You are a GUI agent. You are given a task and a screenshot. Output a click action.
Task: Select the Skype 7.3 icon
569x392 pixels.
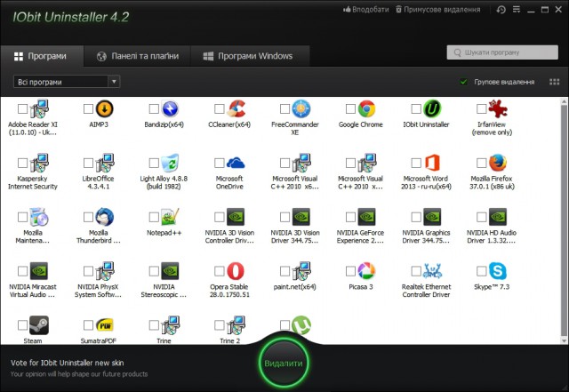point(498,271)
